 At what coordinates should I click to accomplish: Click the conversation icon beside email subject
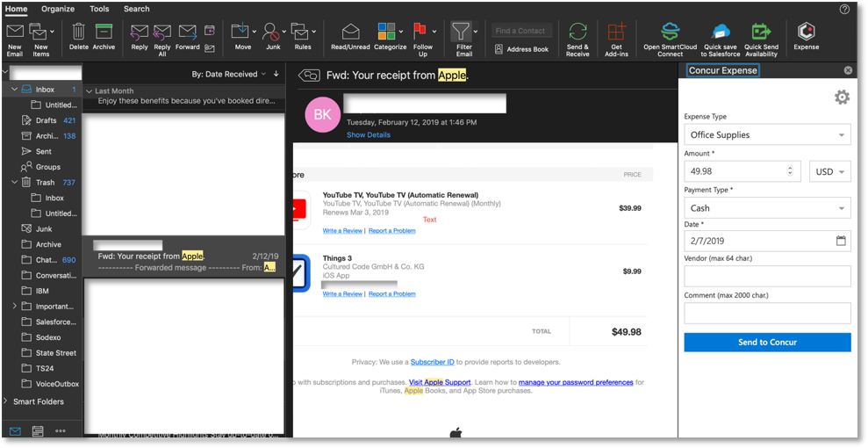click(x=310, y=76)
